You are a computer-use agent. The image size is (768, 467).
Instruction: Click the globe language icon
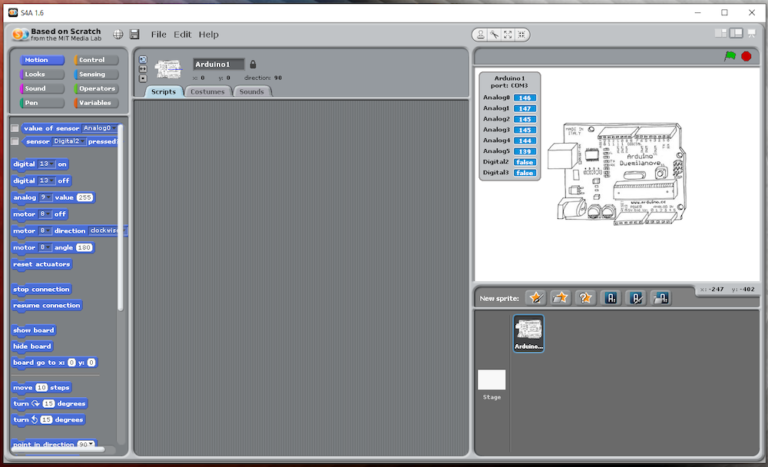point(119,34)
